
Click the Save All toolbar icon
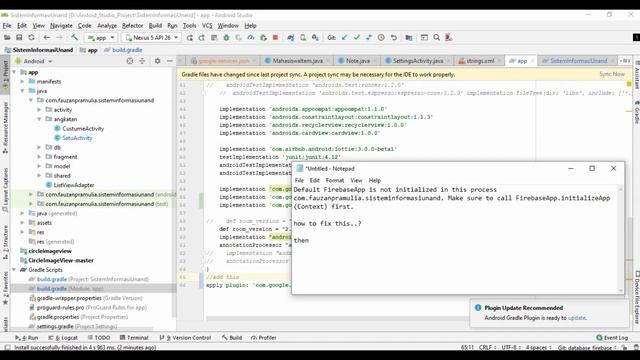[19, 38]
